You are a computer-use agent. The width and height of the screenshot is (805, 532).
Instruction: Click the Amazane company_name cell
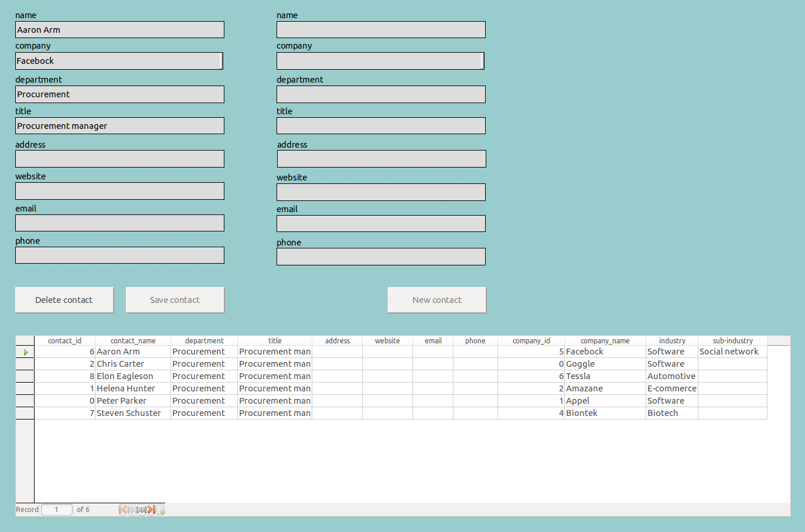pos(605,388)
